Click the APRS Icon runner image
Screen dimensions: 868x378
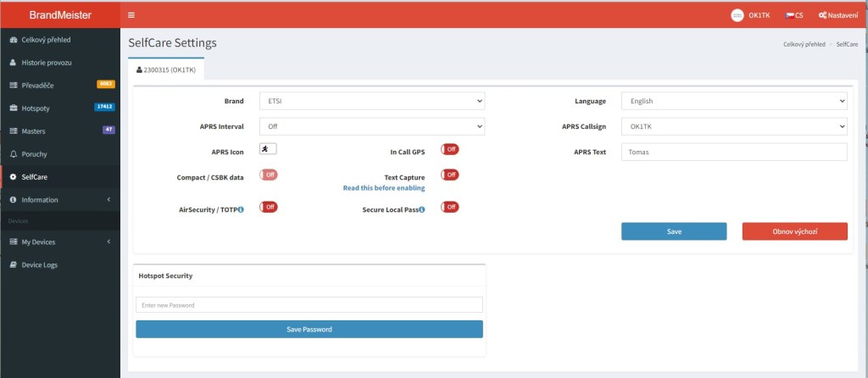pos(267,149)
